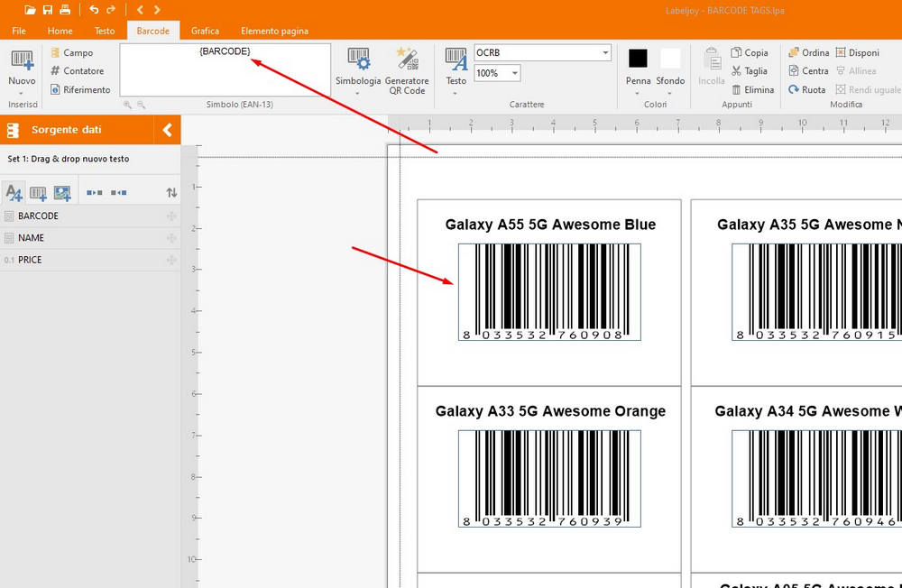Click the Contatore button

click(77, 71)
